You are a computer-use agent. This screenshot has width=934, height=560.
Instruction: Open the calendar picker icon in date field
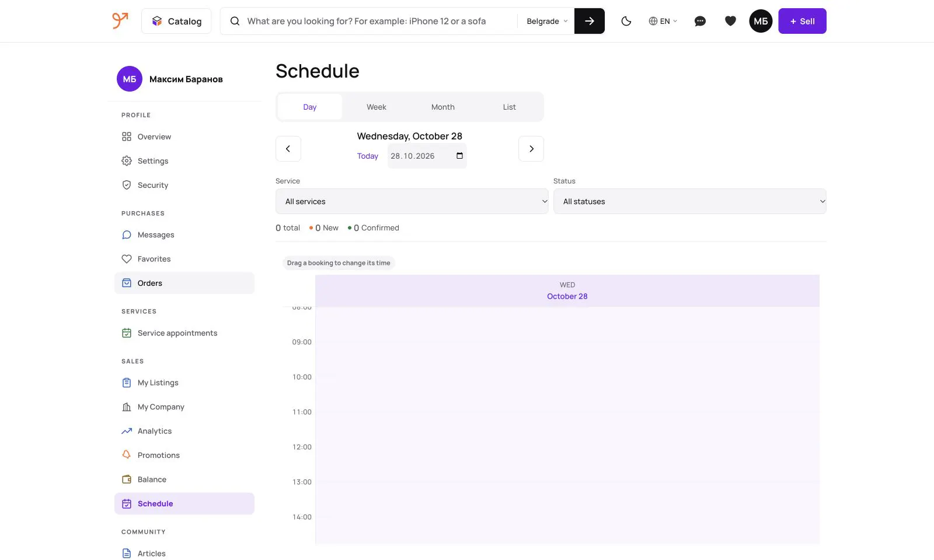[459, 156]
